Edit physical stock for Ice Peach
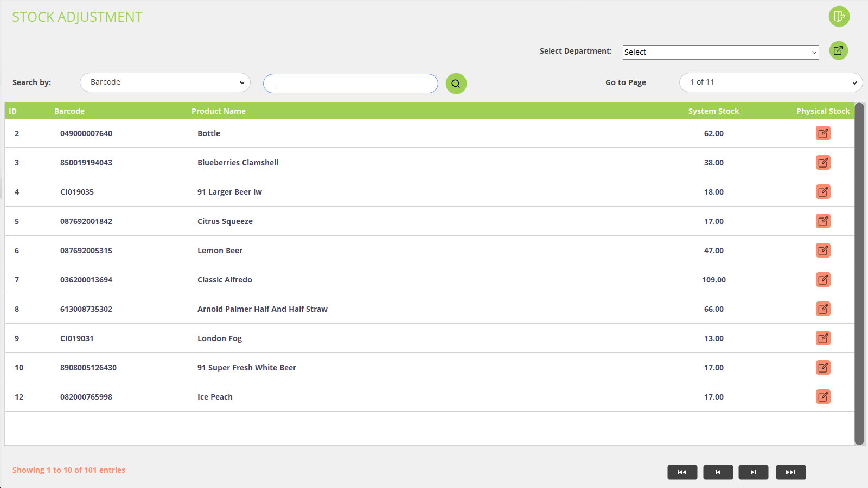 pyautogui.click(x=823, y=397)
